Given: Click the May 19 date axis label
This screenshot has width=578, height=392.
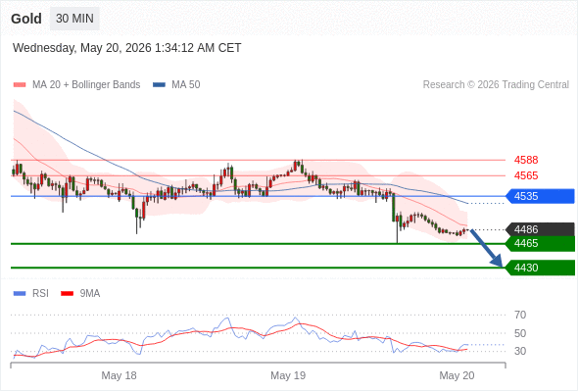Looking at the screenshot, I should pos(288,375).
